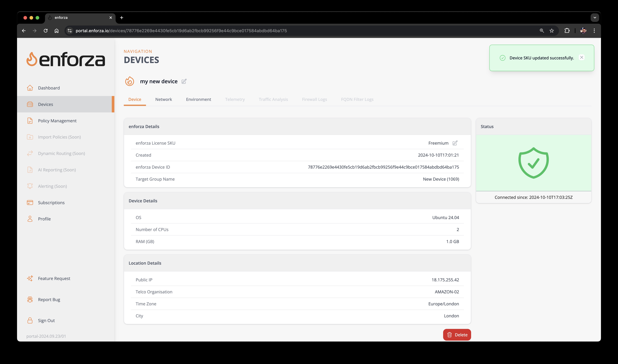The width and height of the screenshot is (618, 364).
Task: Click Feature Request label
Action: click(54, 278)
